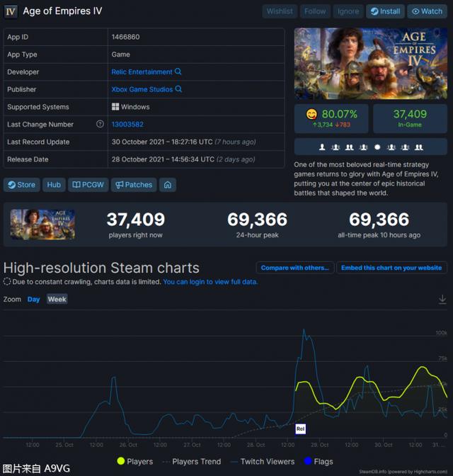The height and width of the screenshot is (476, 453).
Task: Open the login to view full data link
Action: [210, 282]
